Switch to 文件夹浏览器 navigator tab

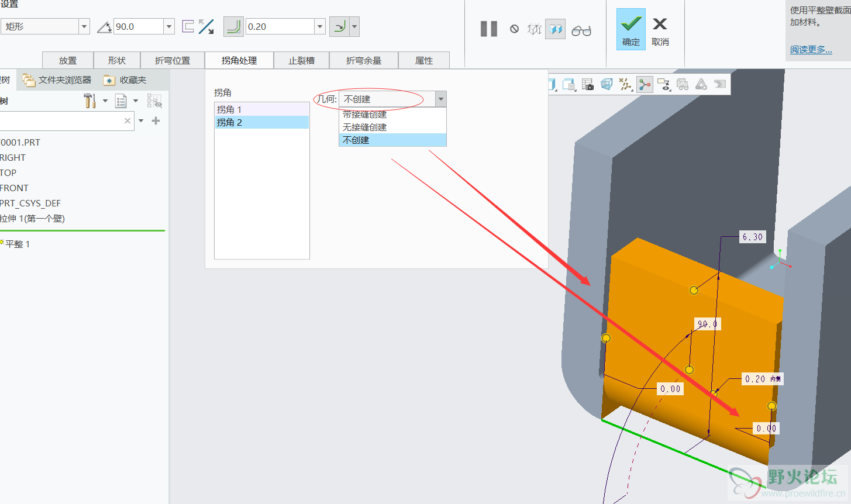point(57,80)
